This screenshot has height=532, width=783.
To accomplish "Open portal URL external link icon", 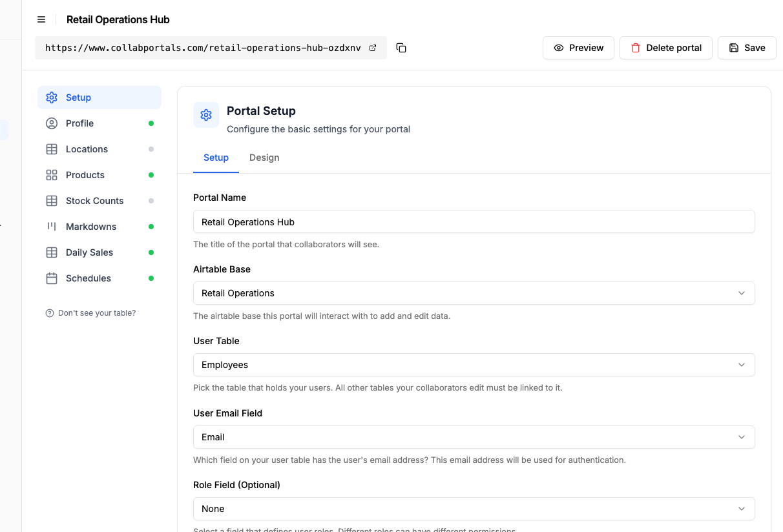I will (373, 48).
